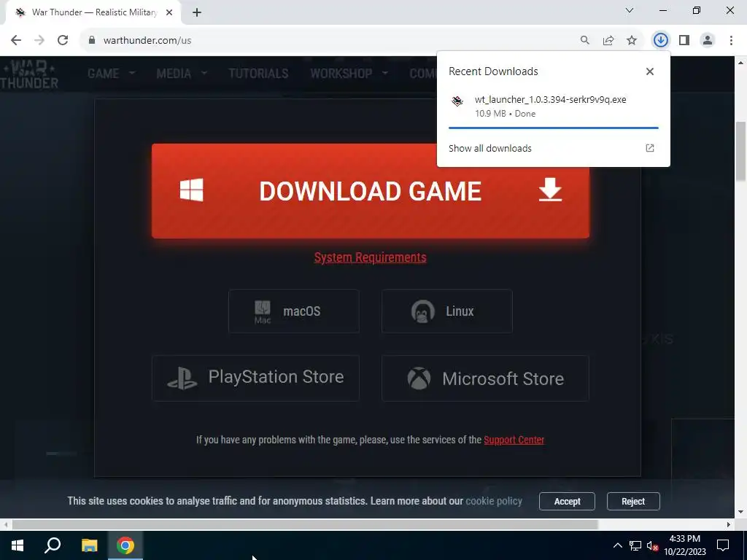Open the address bar zoom magnifier icon

pyautogui.click(x=584, y=40)
